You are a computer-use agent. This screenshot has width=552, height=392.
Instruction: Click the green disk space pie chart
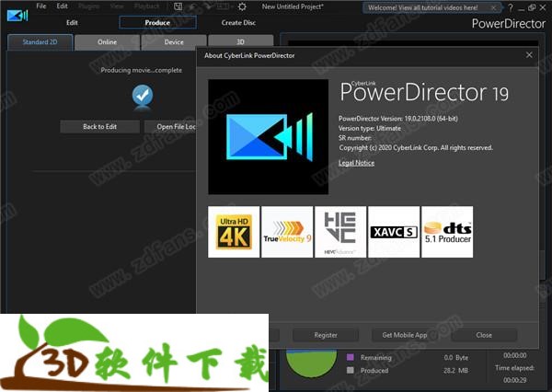(x=311, y=363)
